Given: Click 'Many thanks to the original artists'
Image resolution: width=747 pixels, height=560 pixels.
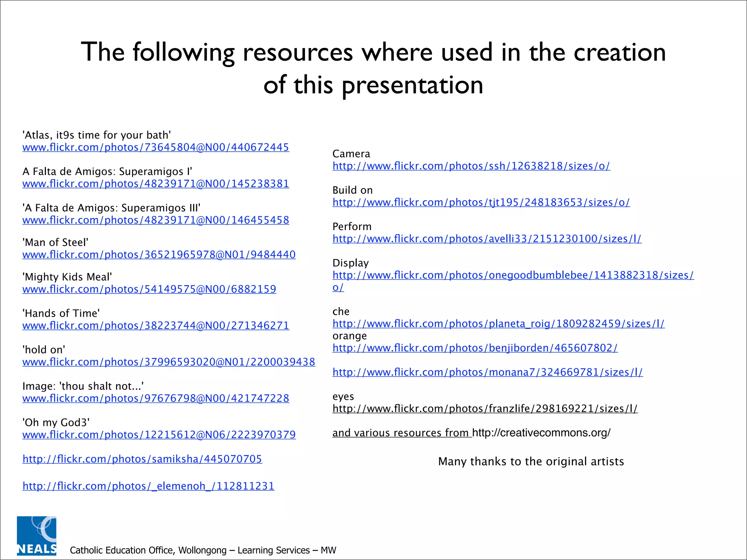Looking at the screenshot, I should coord(531,462).
